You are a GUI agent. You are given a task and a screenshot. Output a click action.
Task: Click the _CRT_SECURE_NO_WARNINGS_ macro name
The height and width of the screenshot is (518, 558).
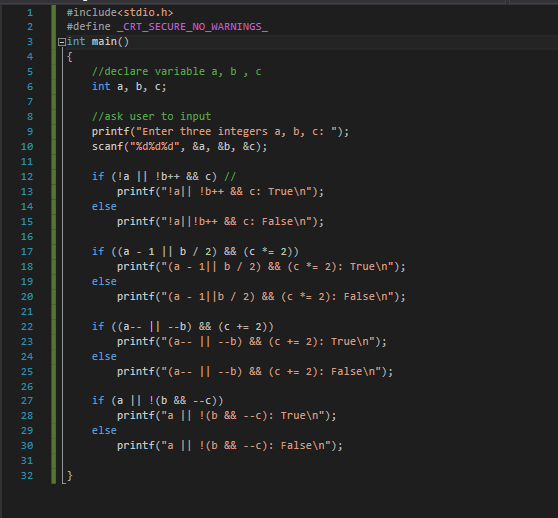click(192, 27)
